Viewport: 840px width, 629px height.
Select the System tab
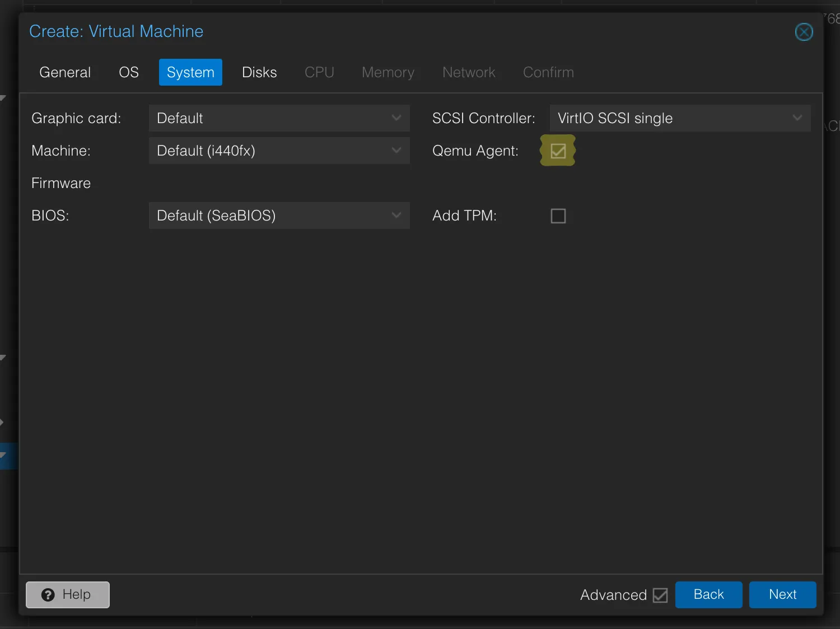coord(190,72)
